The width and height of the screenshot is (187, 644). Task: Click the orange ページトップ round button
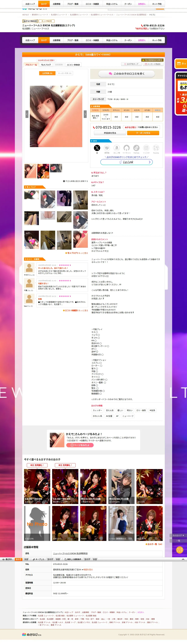coord(180,550)
